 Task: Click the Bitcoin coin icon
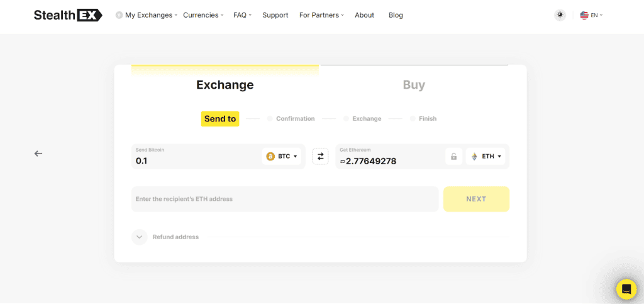click(270, 156)
